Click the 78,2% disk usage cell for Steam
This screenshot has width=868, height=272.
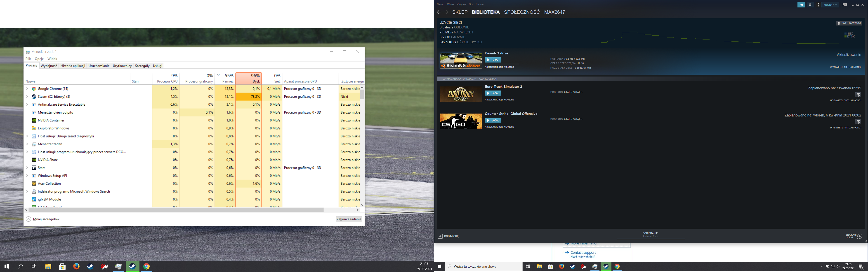click(x=249, y=97)
